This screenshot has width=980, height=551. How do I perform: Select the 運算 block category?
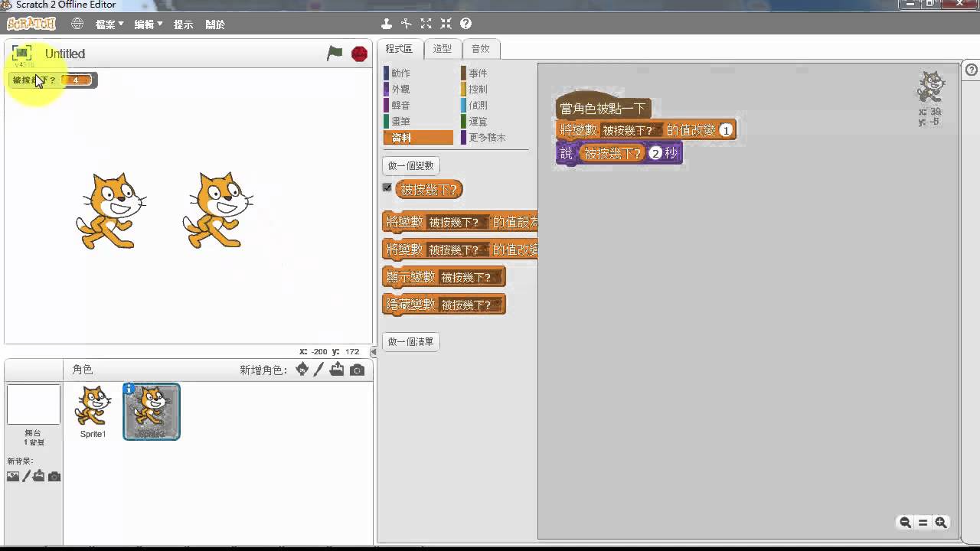pyautogui.click(x=495, y=122)
